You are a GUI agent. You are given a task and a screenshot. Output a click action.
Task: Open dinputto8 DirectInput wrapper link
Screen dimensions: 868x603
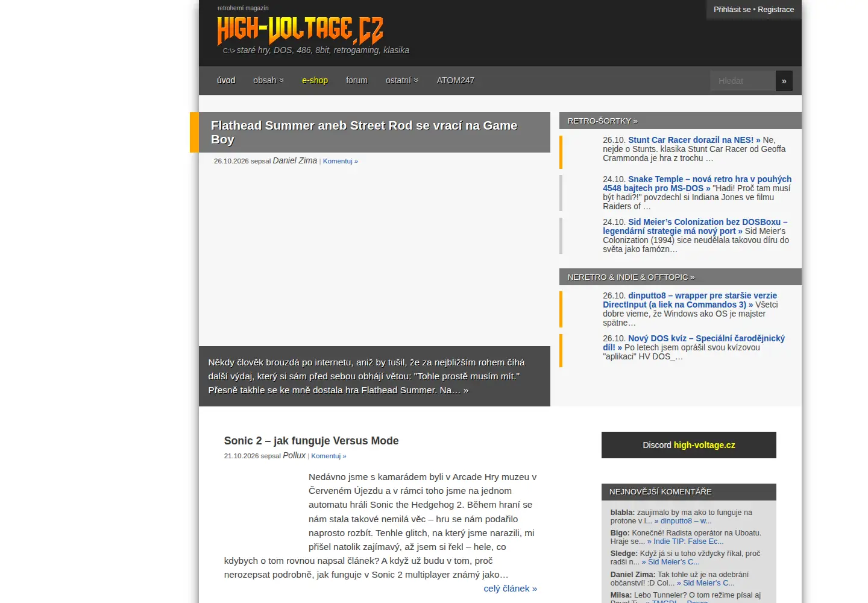(x=690, y=300)
